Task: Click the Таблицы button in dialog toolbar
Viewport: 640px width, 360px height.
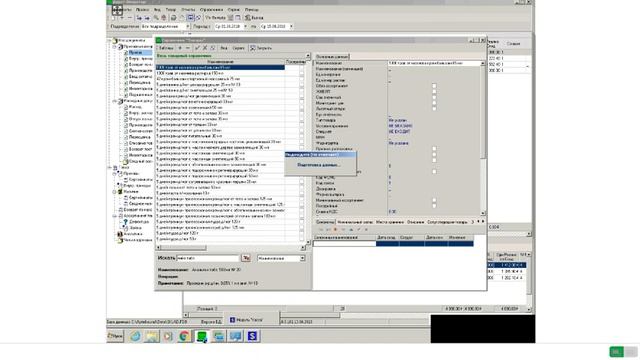Action: (x=166, y=48)
